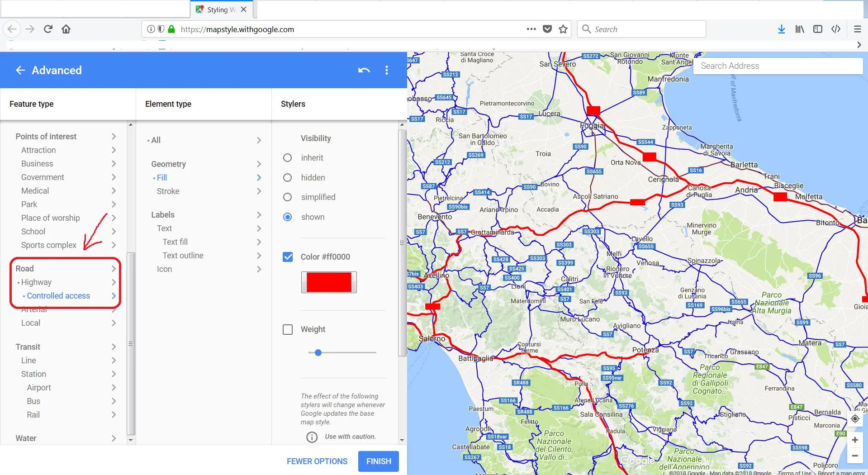Open the Downloads arrow in toolbar

781,29
